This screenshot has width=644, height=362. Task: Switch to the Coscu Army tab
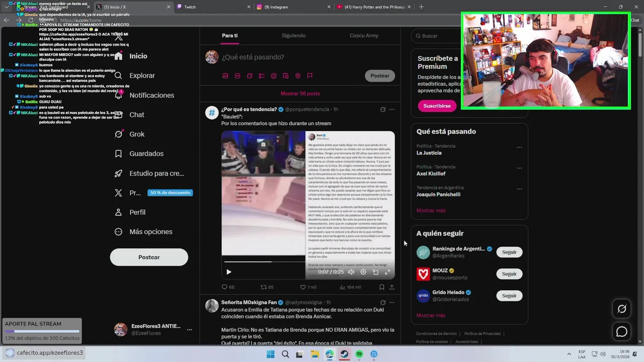364,36
